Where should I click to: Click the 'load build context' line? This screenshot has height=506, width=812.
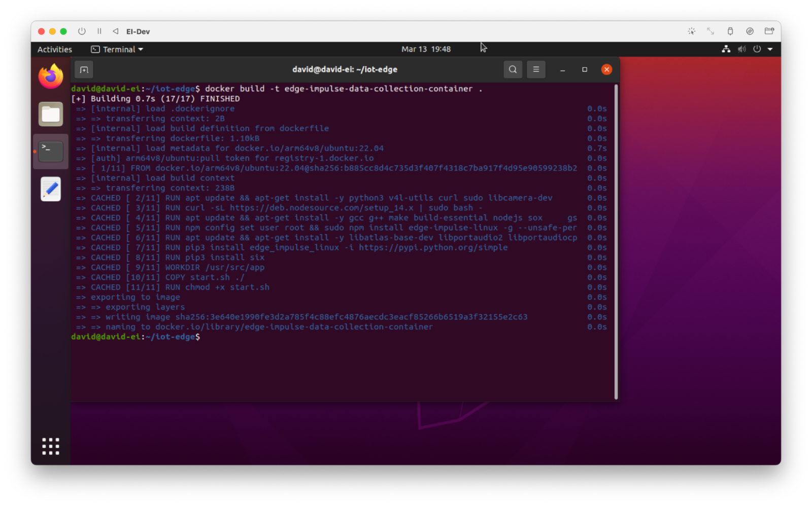[x=155, y=178]
